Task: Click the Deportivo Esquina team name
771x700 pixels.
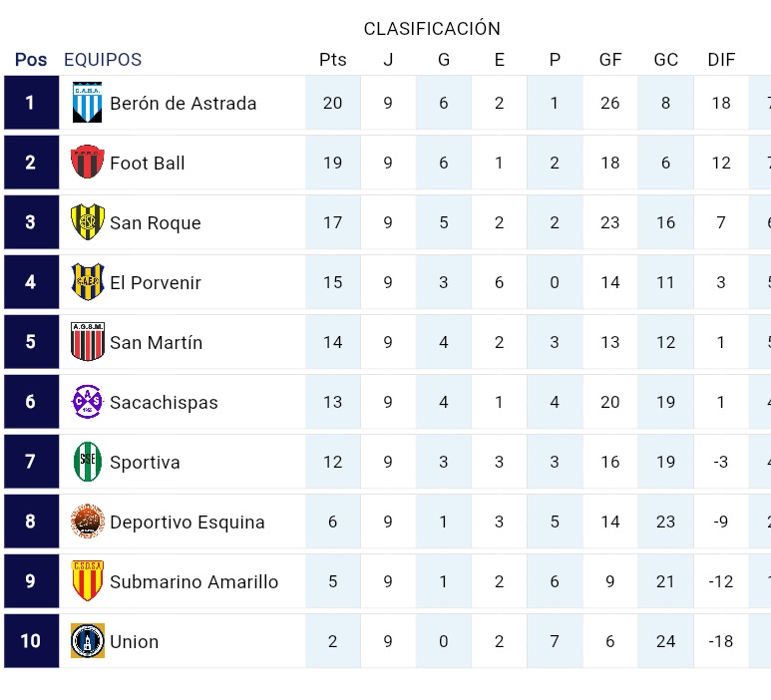Action: pos(188,523)
